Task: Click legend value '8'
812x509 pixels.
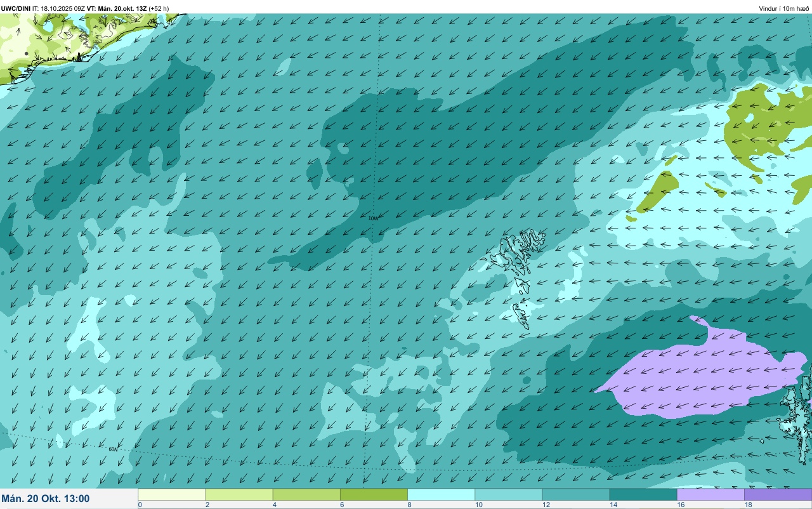Action: [x=409, y=505]
